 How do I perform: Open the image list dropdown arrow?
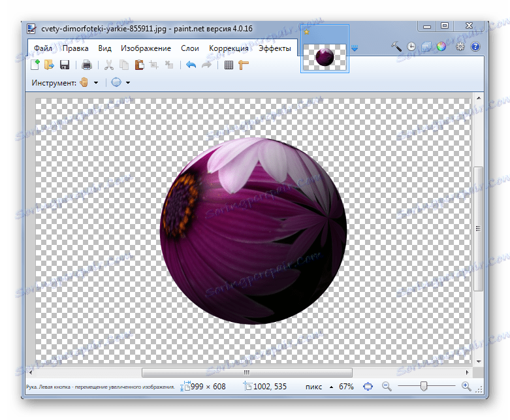coord(355,49)
